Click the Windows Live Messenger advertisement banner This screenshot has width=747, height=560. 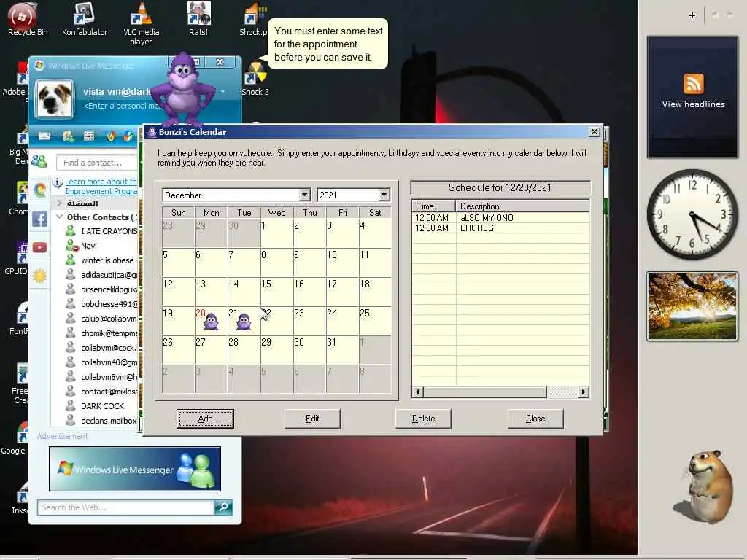(135, 469)
